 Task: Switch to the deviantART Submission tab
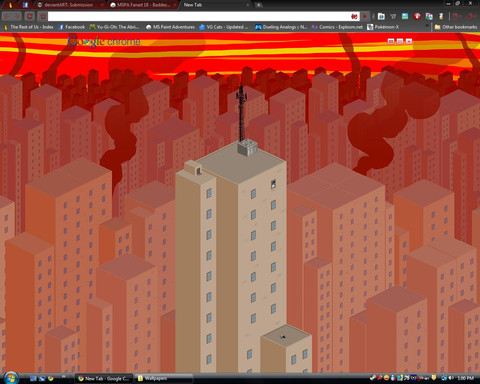67,5
